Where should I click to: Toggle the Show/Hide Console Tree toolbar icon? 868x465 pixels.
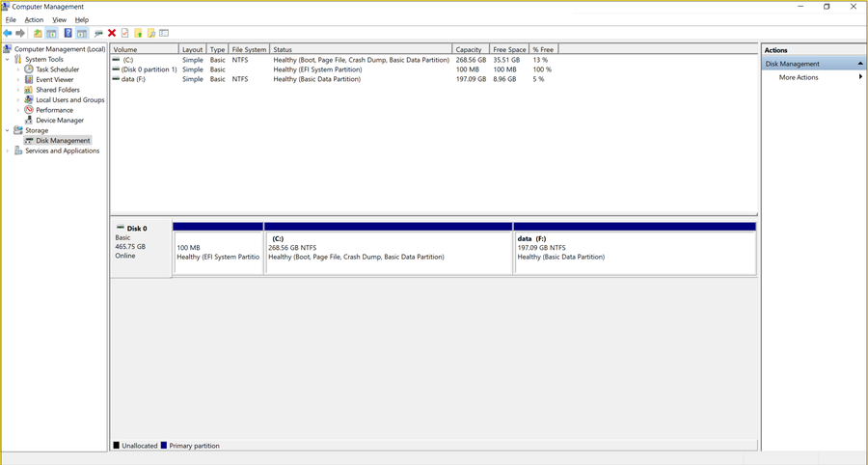point(51,33)
